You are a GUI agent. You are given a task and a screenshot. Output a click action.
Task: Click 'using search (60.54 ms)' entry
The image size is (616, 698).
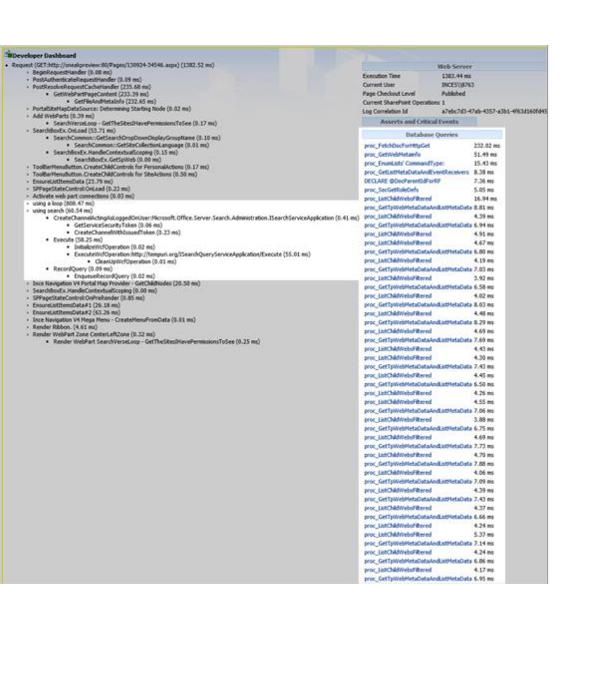(x=62, y=211)
